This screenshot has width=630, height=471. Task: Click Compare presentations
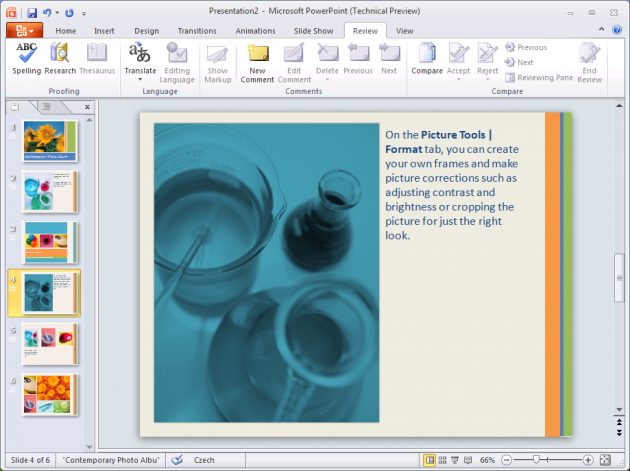point(427,59)
